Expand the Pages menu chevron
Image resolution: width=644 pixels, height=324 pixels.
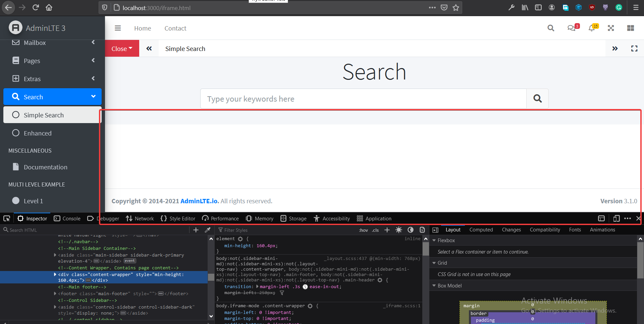[x=93, y=60]
